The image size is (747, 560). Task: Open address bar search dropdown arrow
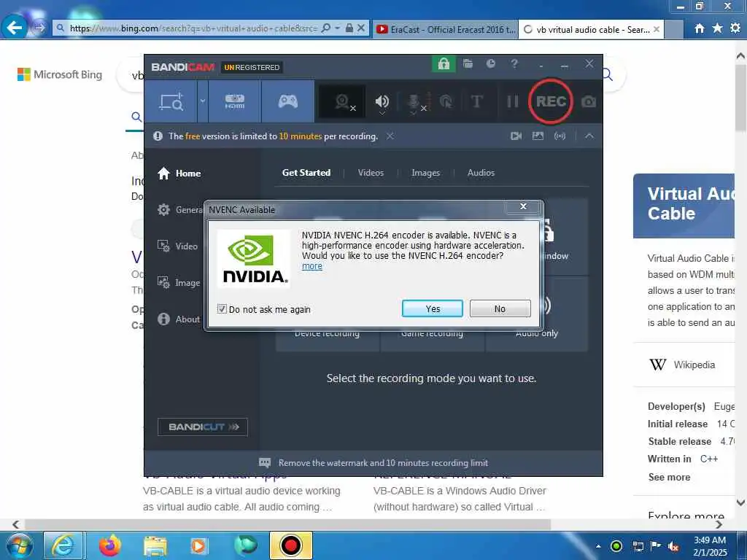[x=337, y=28]
